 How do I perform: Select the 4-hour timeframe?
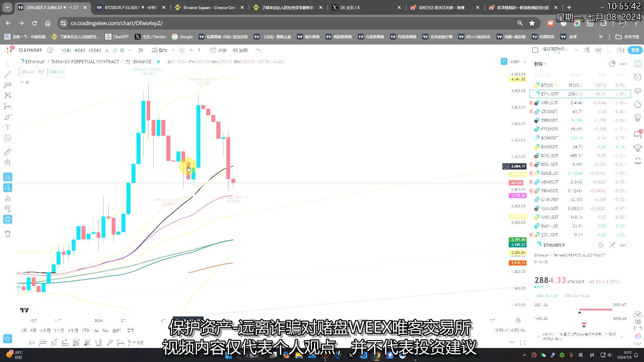[x=79, y=50]
